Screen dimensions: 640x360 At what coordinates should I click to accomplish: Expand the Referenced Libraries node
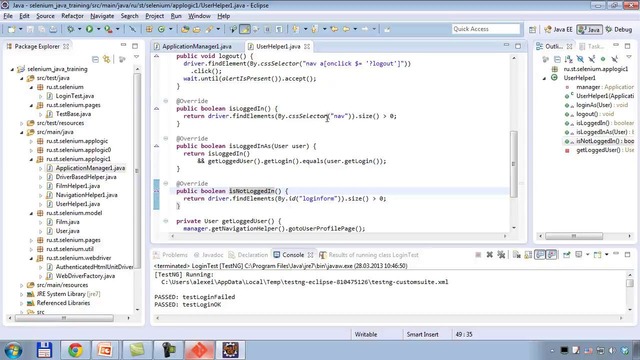22,303
